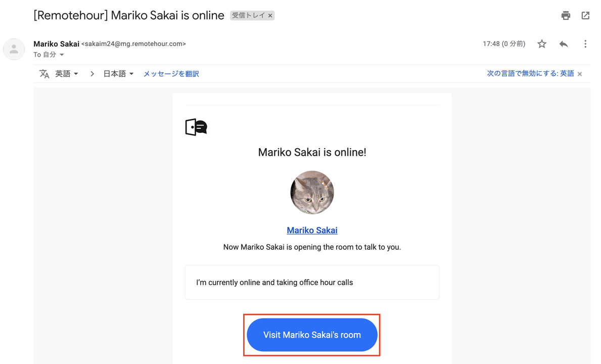Click Visit Mariko Sakai's room button
Image resolution: width=601 pixels, height=364 pixels.
[x=312, y=335]
